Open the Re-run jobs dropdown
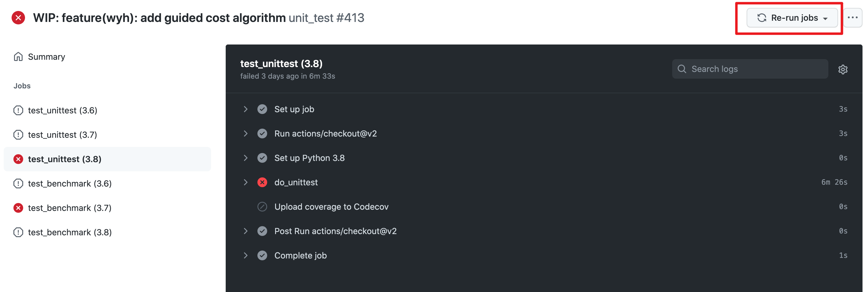Screen dimensions: 868x292 pos(792,18)
